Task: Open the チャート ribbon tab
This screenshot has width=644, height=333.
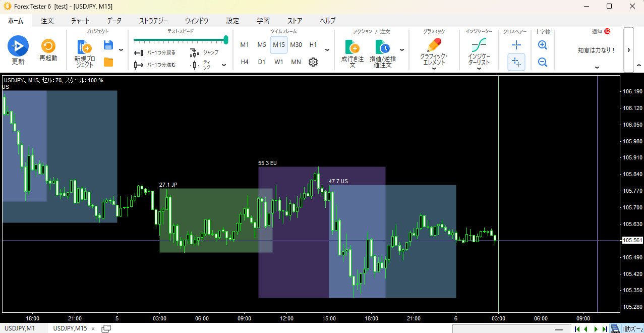Action: coord(80,21)
